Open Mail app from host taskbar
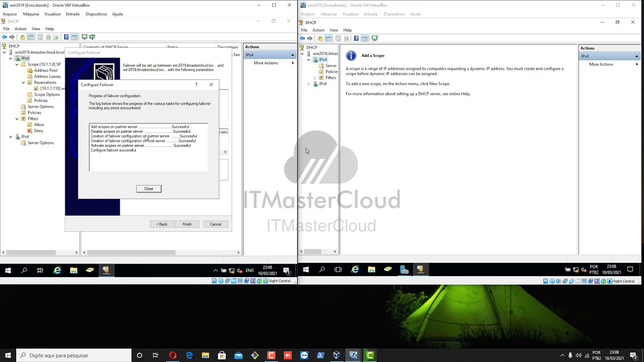 click(238, 355)
